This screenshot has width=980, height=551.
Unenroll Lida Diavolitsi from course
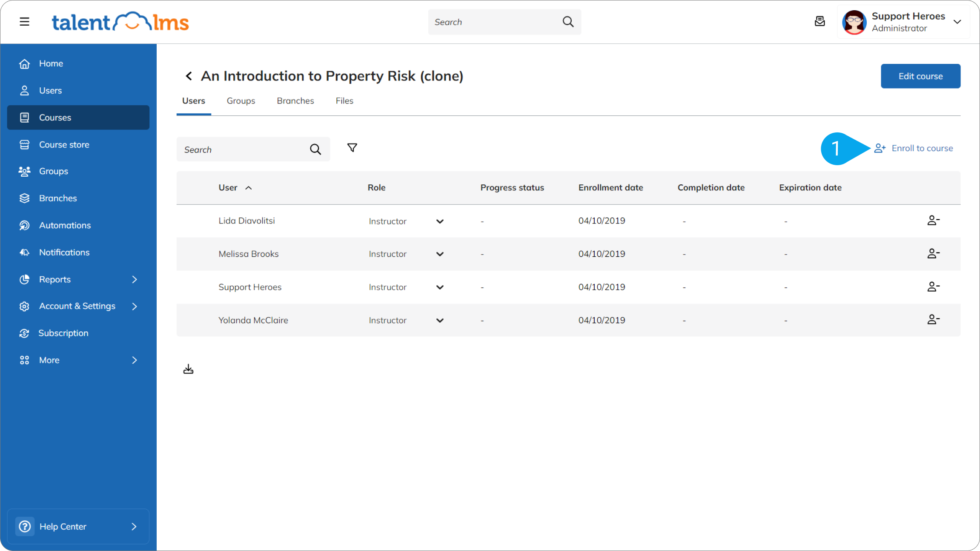click(x=933, y=221)
